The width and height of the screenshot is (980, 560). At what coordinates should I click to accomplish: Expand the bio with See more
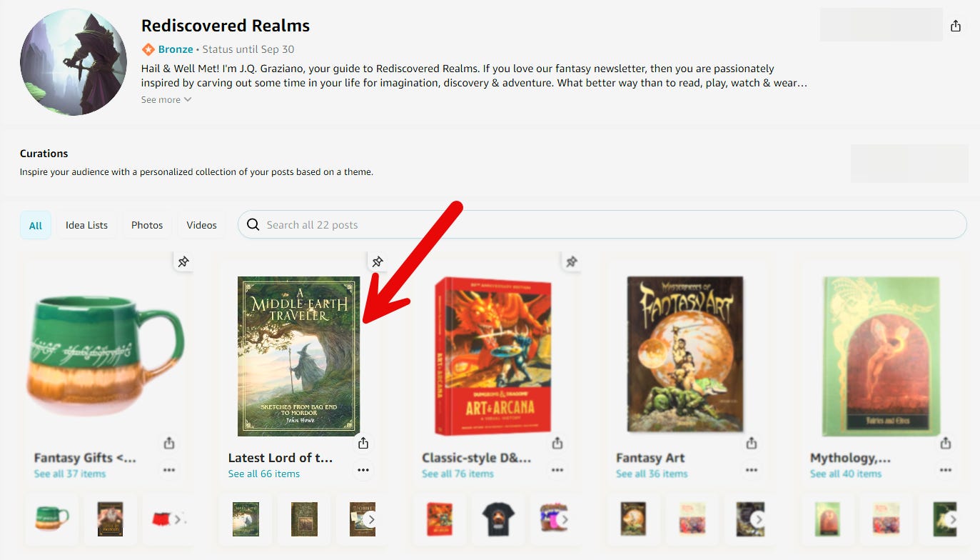(x=166, y=100)
